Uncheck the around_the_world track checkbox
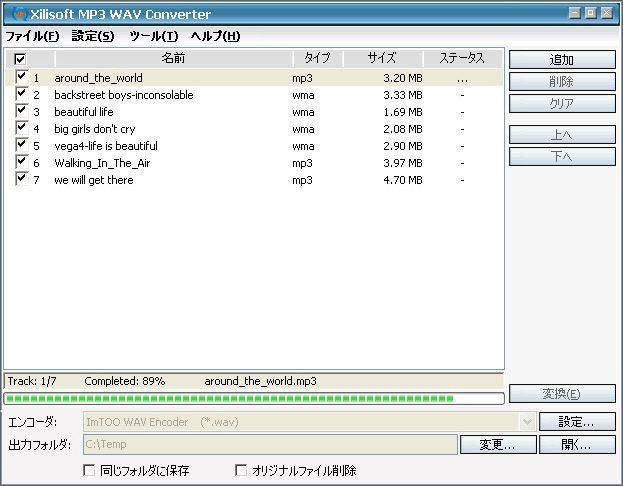Image resolution: width=623 pixels, height=486 pixels. click(x=21, y=77)
